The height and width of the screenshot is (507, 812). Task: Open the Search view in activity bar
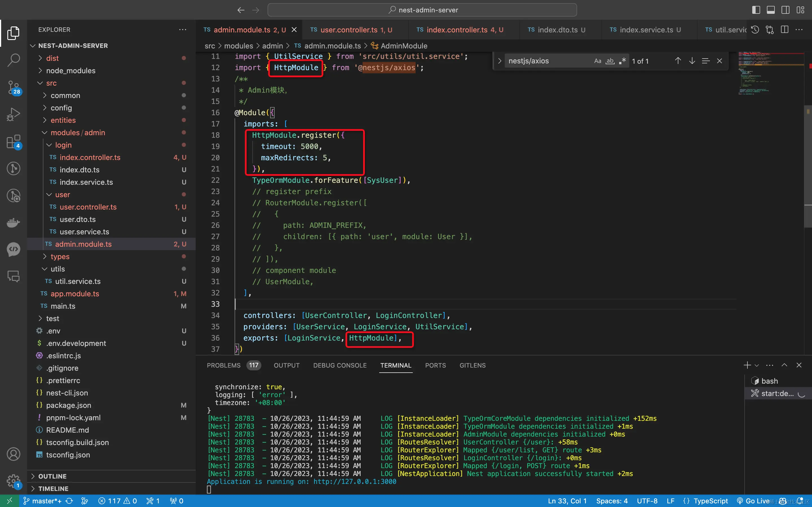click(x=14, y=60)
